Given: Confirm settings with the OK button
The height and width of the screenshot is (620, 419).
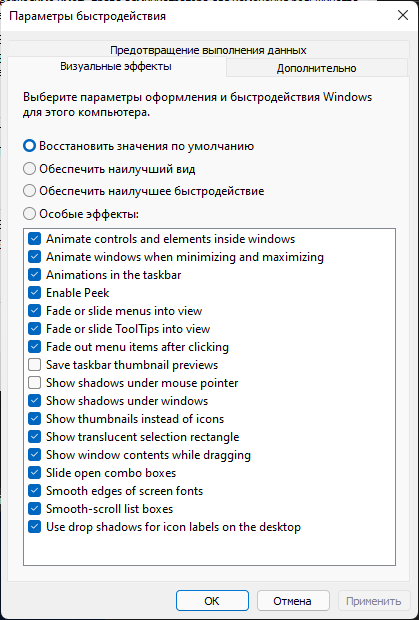Looking at the screenshot, I should 212,601.
